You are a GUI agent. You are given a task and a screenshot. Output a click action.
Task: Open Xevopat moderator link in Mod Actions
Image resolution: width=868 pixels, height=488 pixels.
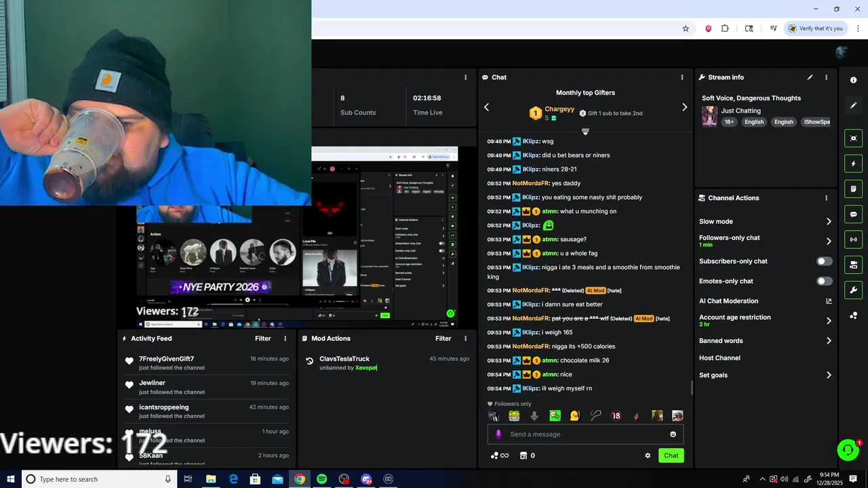(x=366, y=368)
